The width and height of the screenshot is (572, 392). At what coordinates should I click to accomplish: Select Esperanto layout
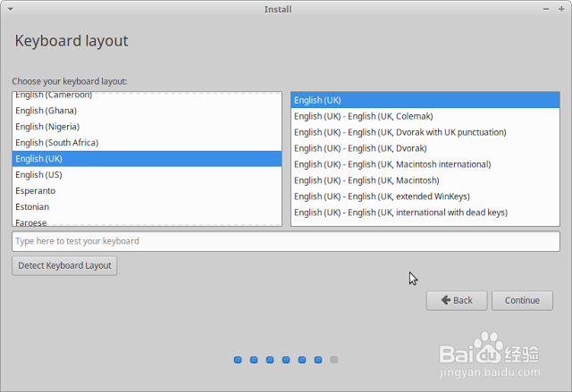click(x=147, y=191)
